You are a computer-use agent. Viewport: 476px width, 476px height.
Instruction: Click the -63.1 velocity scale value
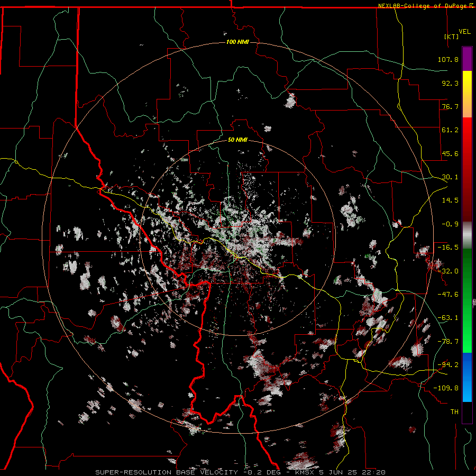tap(448, 318)
